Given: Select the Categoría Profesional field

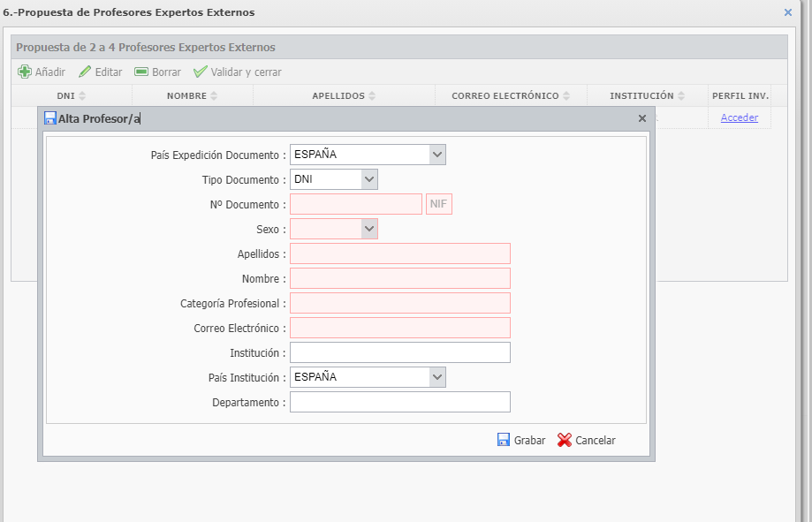Looking at the screenshot, I should click(x=400, y=303).
